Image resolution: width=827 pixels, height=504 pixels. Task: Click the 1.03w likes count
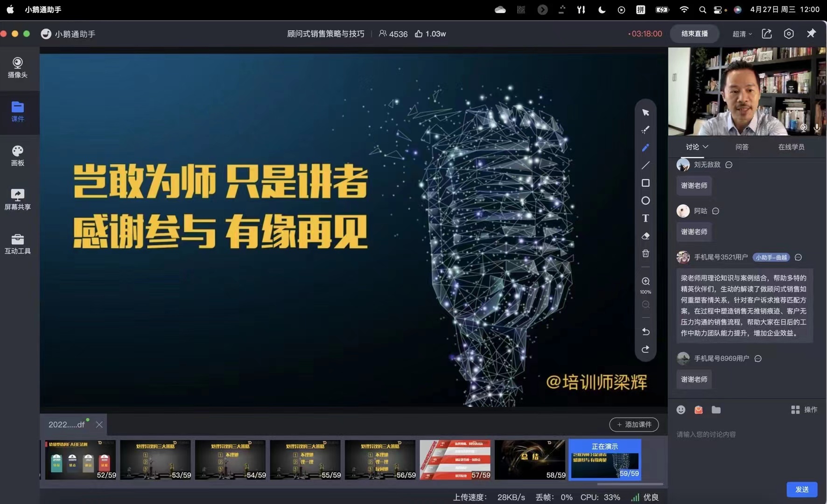pos(430,34)
